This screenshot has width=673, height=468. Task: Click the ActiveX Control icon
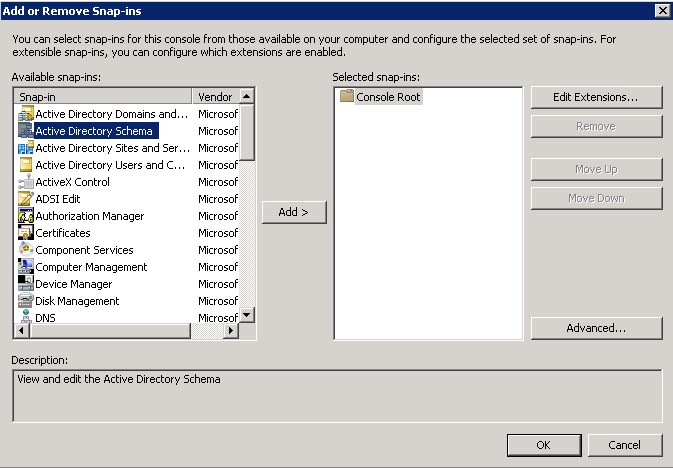click(x=26, y=182)
